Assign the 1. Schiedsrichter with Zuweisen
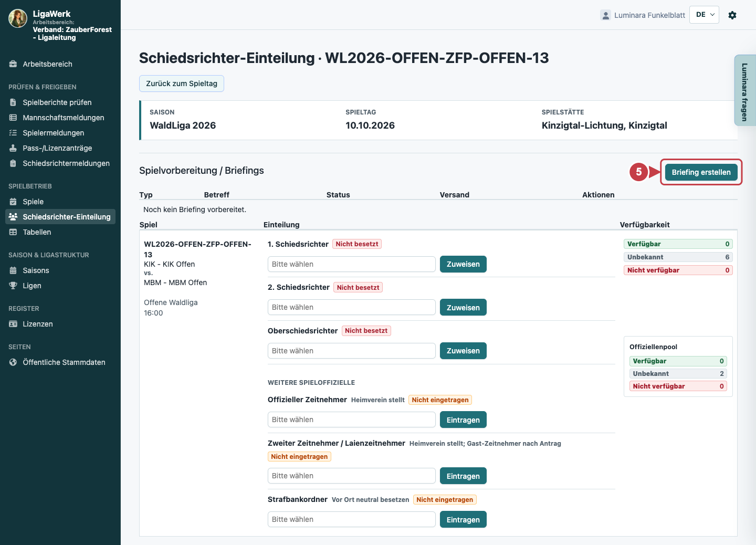The width and height of the screenshot is (756, 545). 463,264
